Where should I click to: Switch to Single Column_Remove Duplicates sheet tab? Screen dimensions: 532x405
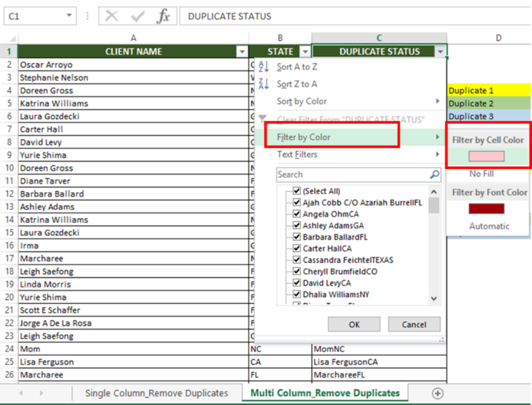157,393
